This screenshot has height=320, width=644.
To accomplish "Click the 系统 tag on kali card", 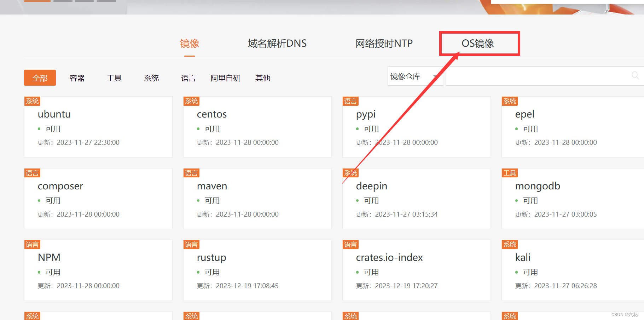I will tap(510, 245).
